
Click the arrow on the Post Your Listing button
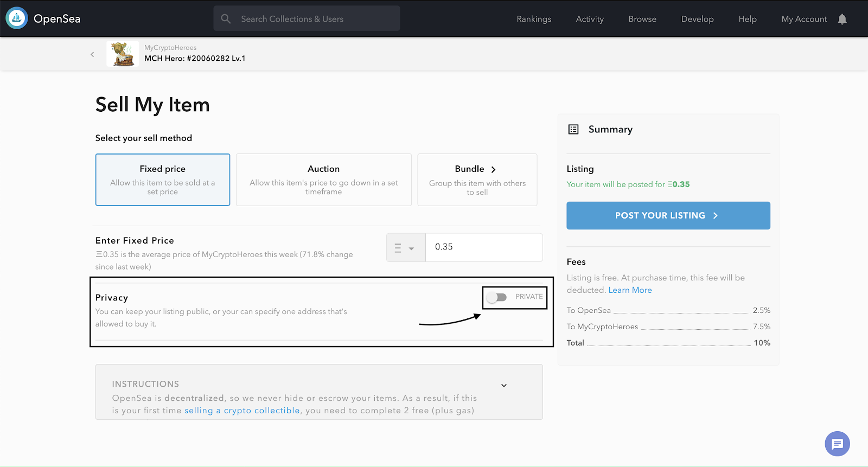pyautogui.click(x=716, y=215)
